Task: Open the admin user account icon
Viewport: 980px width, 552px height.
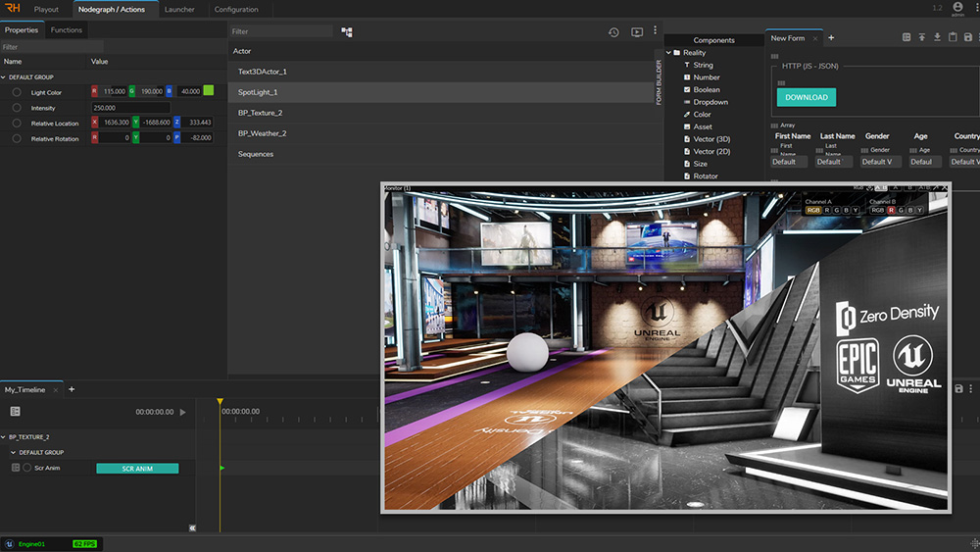Action: click(x=957, y=7)
